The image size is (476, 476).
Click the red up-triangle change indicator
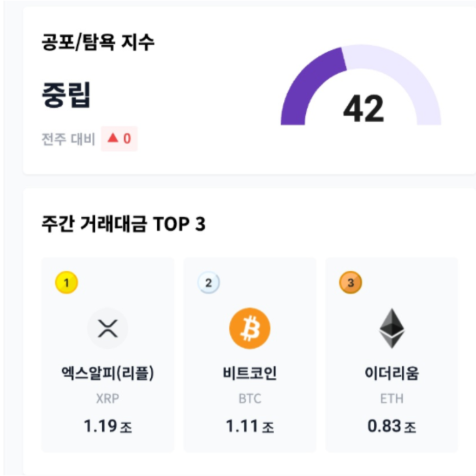pyautogui.click(x=113, y=138)
